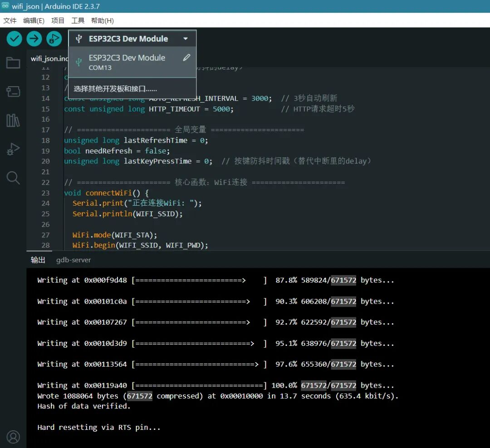Open the Debug sidebar panel
The height and width of the screenshot is (448, 490).
(x=13, y=148)
